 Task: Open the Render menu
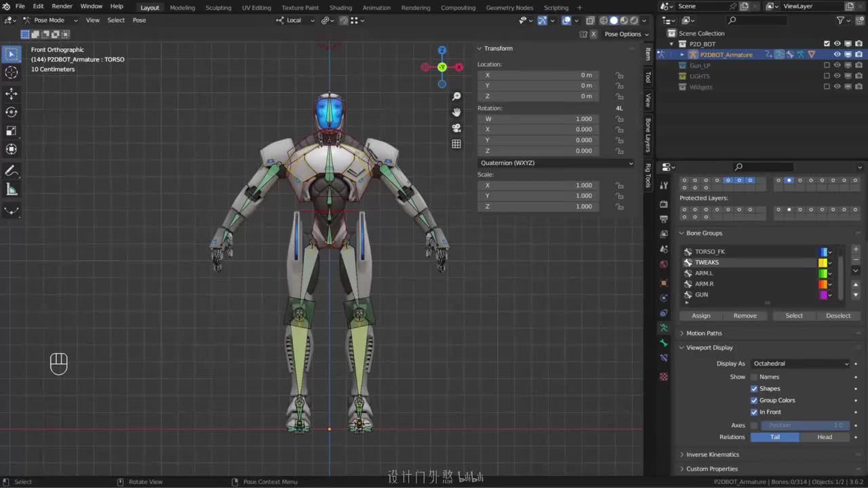tap(62, 6)
